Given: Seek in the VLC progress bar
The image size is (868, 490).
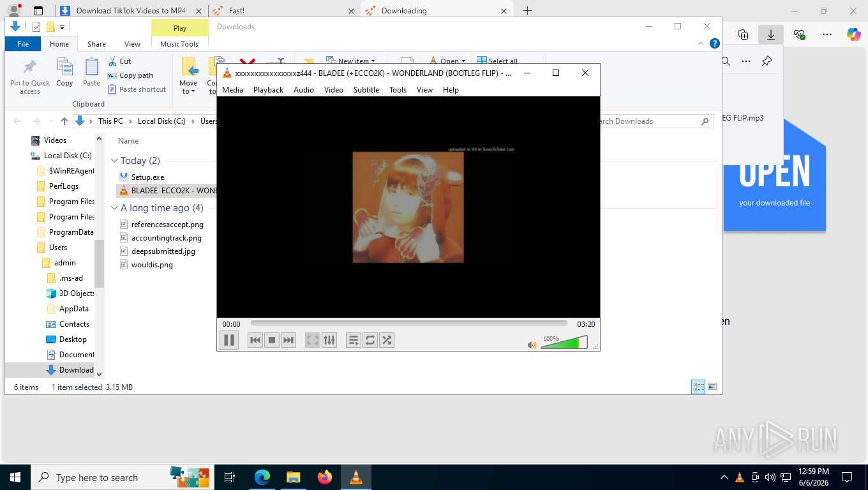Looking at the screenshot, I should 408,323.
